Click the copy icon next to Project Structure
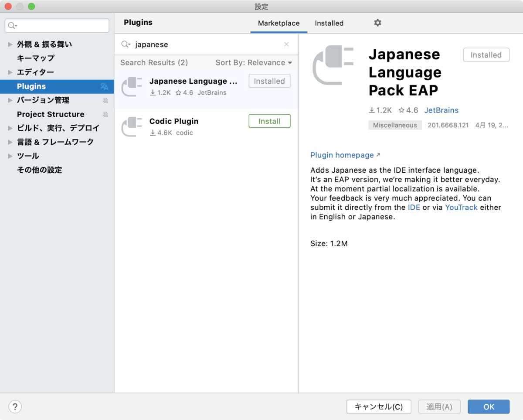This screenshot has height=420, width=523. (105, 114)
